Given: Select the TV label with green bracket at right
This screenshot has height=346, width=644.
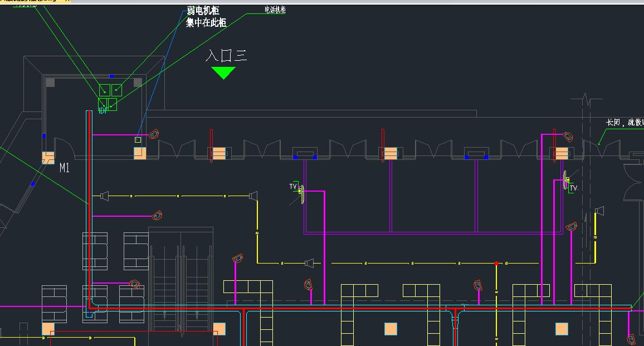Looking at the screenshot, I should [x=573, y=188].
